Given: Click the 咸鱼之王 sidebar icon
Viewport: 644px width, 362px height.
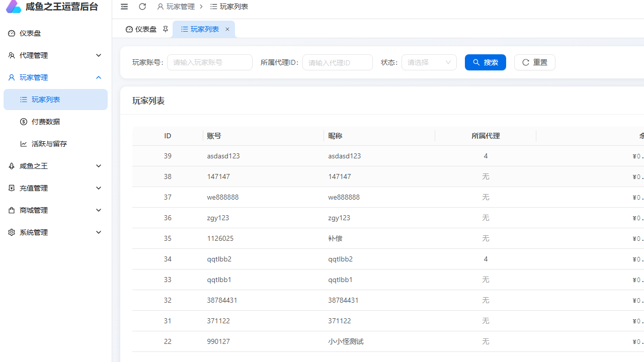Looking at the screenshot, I should 12,166.
